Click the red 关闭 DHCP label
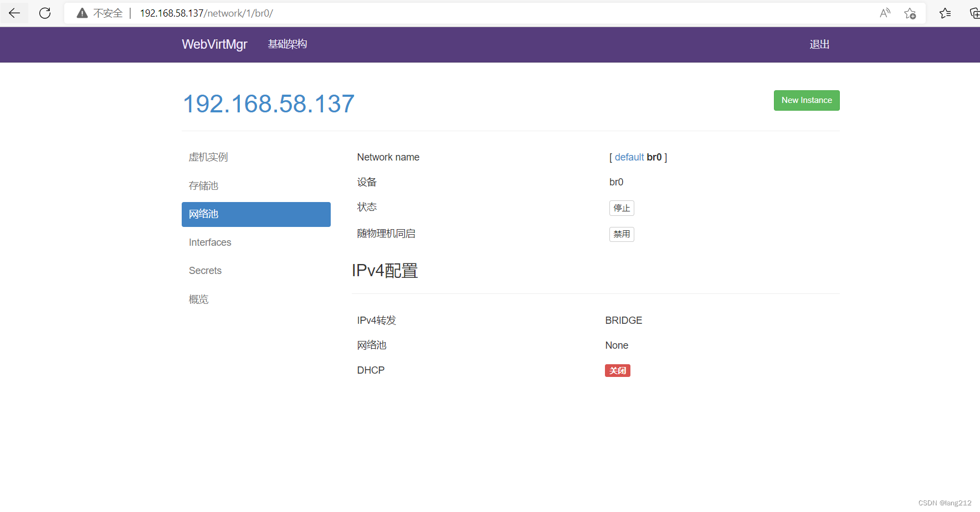 [x=618, y=370]
